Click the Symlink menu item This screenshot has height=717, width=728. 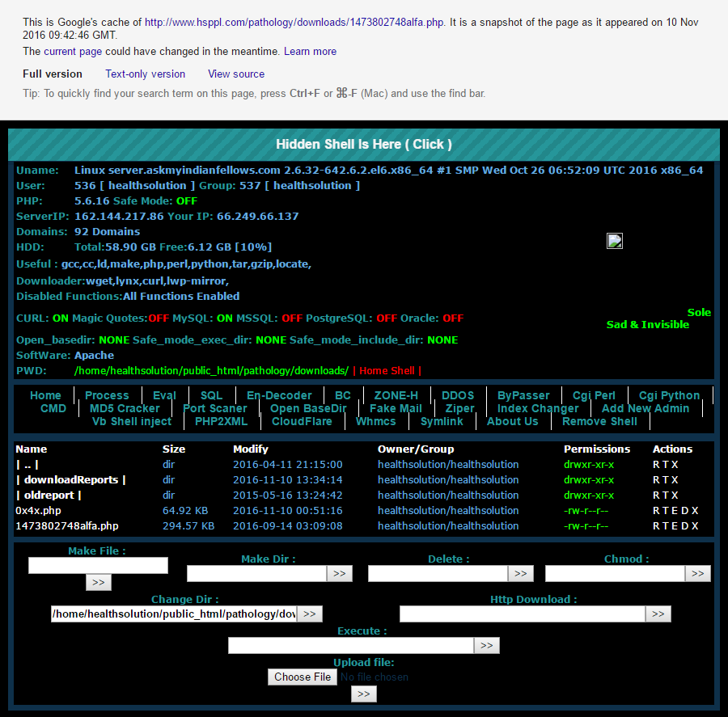tap(442, 421)
